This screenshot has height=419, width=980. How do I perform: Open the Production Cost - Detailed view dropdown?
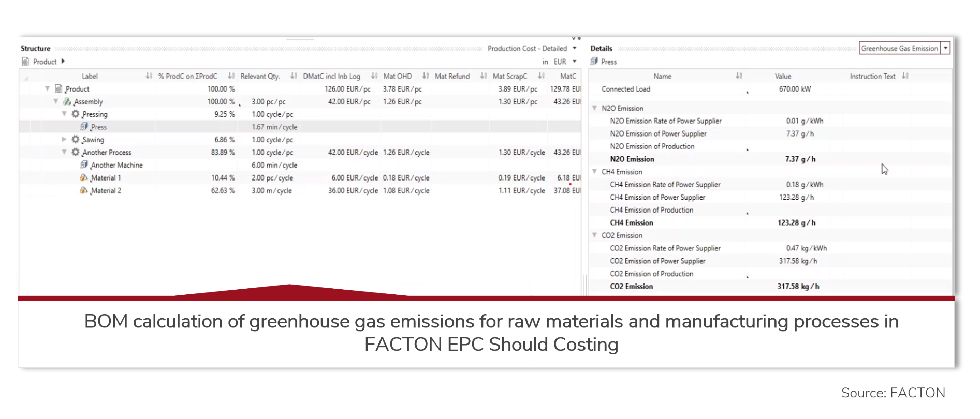[574, 48]
